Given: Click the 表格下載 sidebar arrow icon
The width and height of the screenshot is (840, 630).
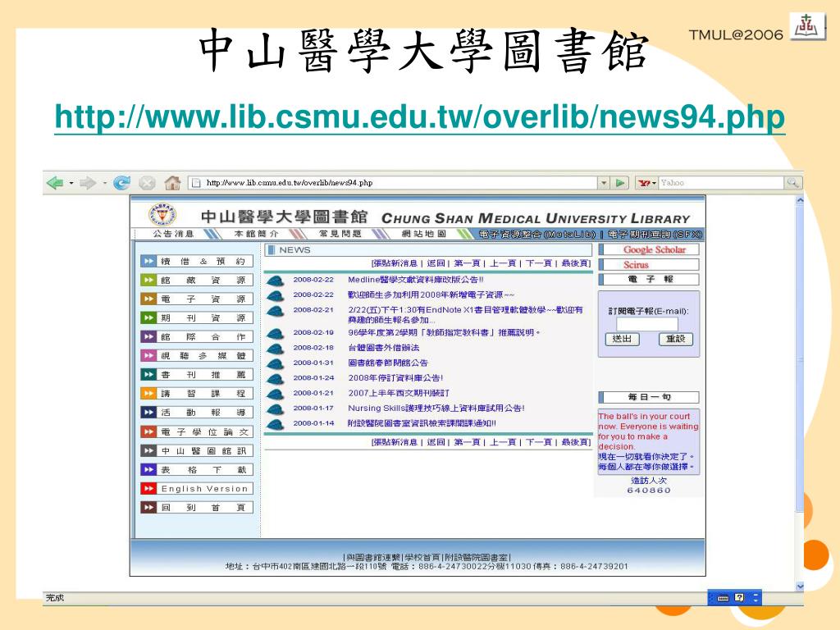Looking at the screenshot, I should point(148,470).
